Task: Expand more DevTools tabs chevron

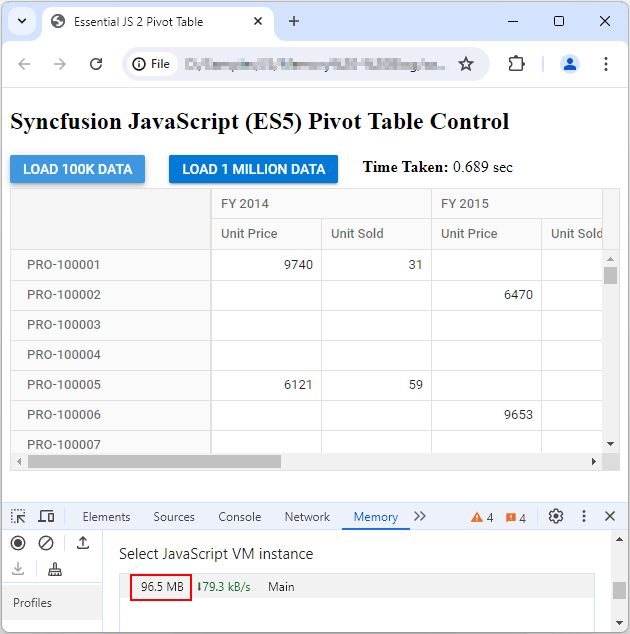Action: [x=420, y=516]
